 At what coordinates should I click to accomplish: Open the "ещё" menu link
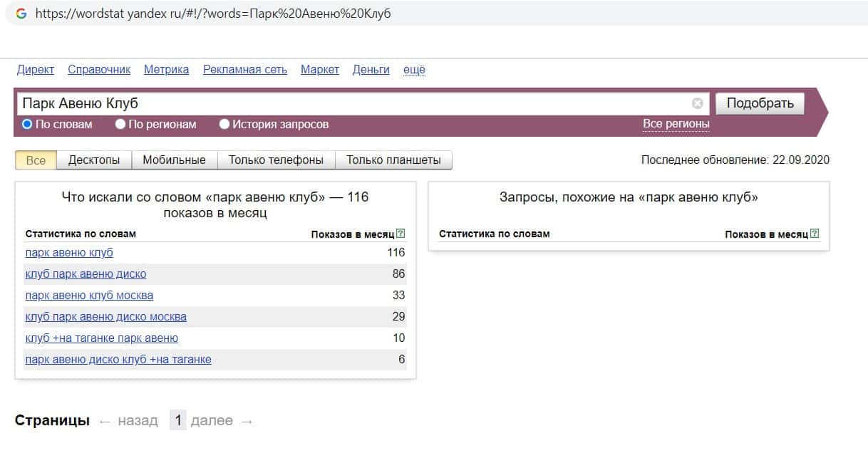click(x=414, y=70)
